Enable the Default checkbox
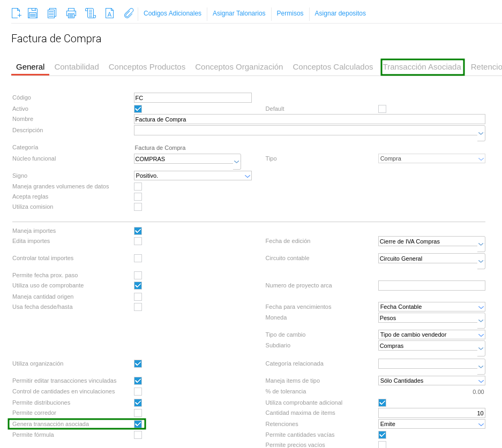The height and width of the screenshot is (448, 502). tap(382, 109)
